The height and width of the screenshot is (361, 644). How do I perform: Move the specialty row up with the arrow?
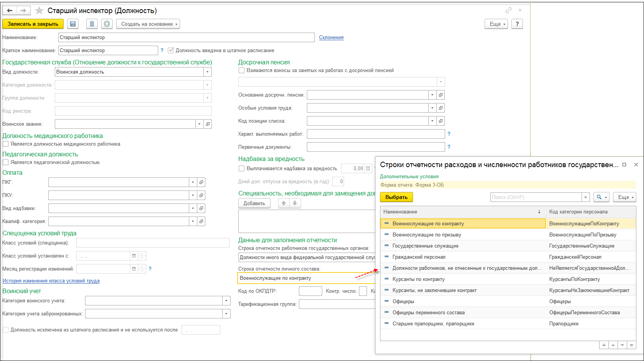pyautogui.click(x=283, y=203)
